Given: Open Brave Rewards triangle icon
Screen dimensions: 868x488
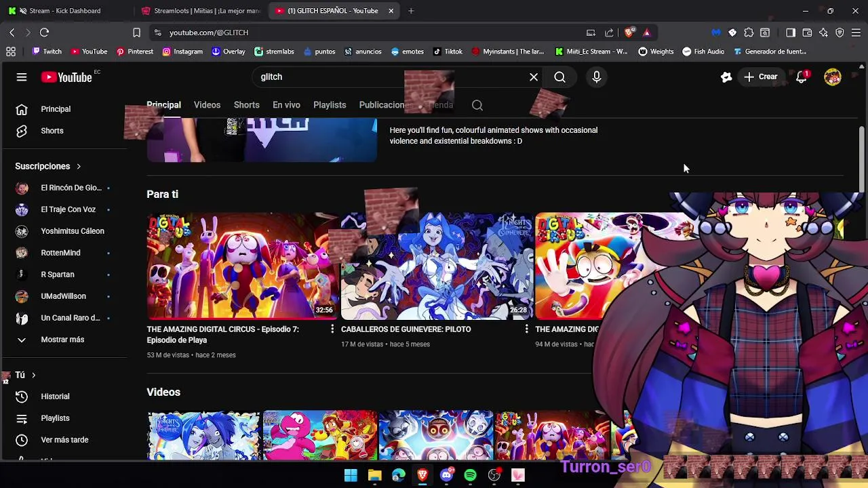Looking at the screenshot, I should tap(647, 33).
